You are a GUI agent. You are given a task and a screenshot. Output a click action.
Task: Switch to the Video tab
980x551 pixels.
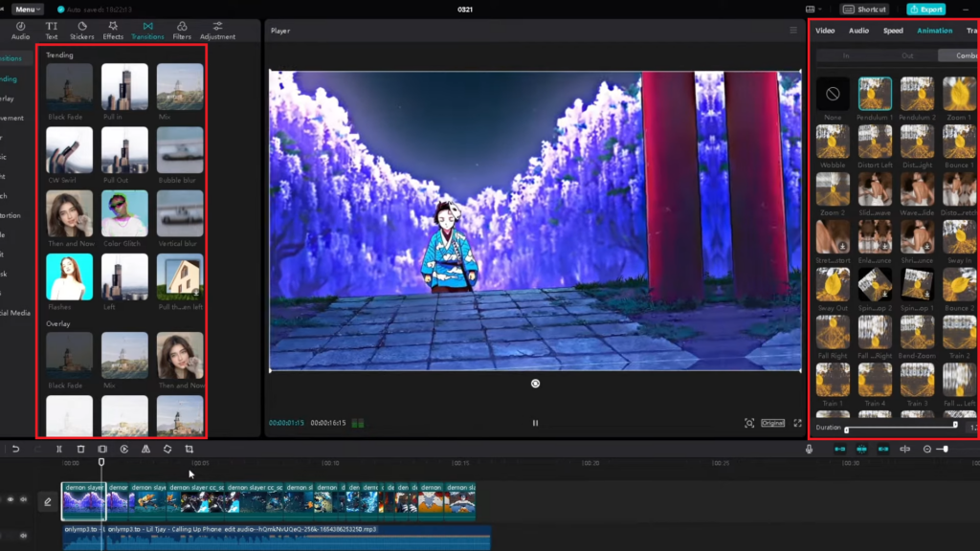825,30
